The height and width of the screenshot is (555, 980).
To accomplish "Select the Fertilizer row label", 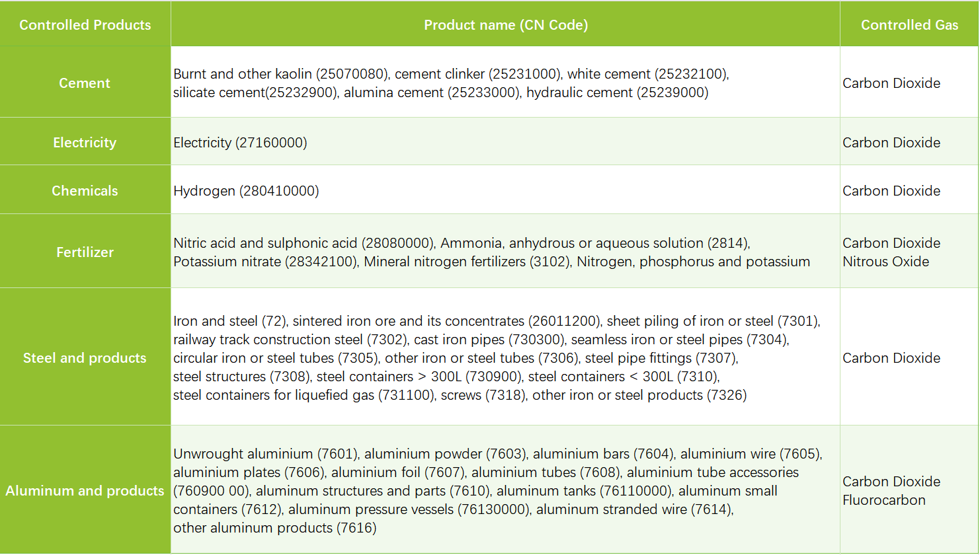I will (x=85, y=252).
